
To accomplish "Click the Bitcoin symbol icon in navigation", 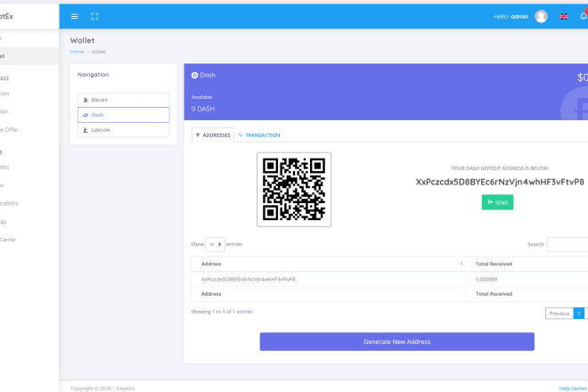I will coord(86,100).
